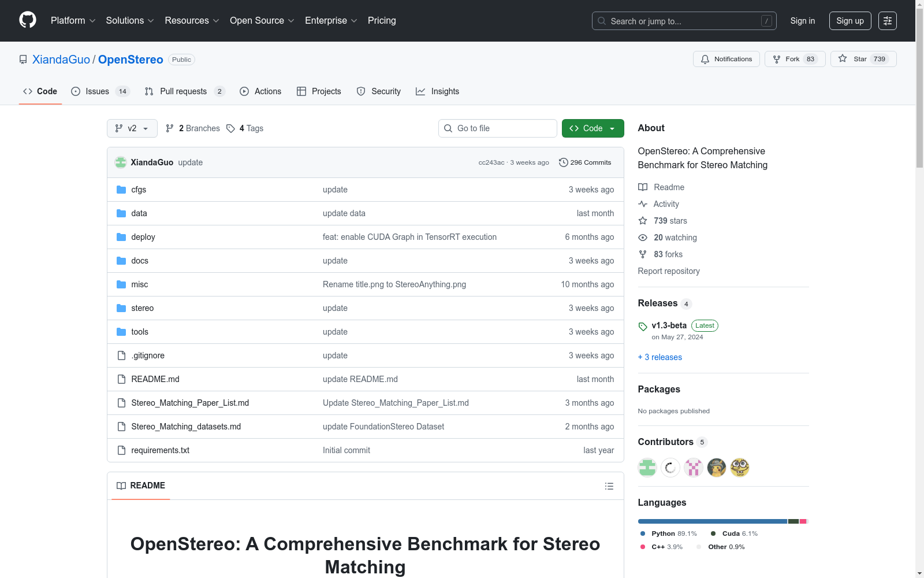Open the green Code dropdown button
The height and width of the screenshot is (578, 924).
(x=593, y=128)
